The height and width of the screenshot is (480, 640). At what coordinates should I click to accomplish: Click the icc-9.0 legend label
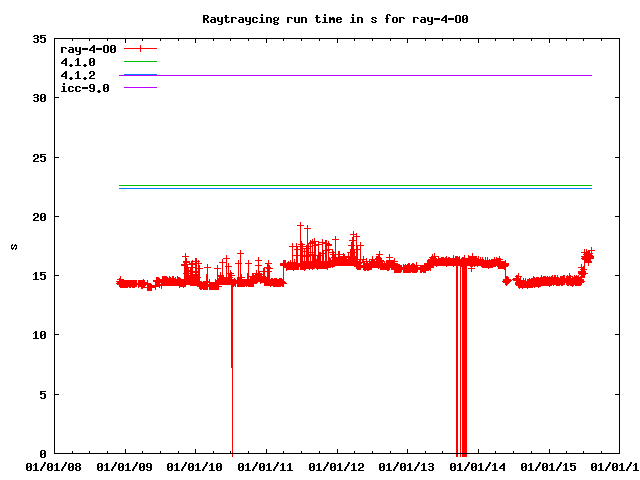click(x=85, y=88)
